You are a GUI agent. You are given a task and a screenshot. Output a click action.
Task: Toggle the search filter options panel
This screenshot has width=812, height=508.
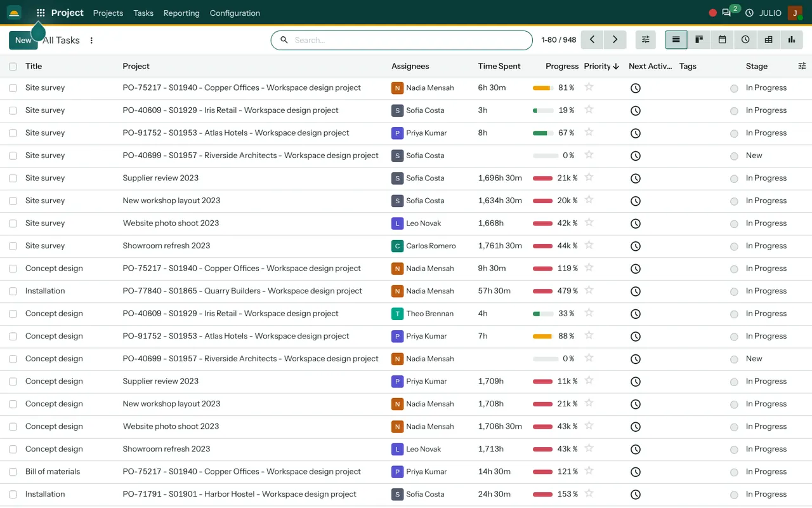click(646, 39)
